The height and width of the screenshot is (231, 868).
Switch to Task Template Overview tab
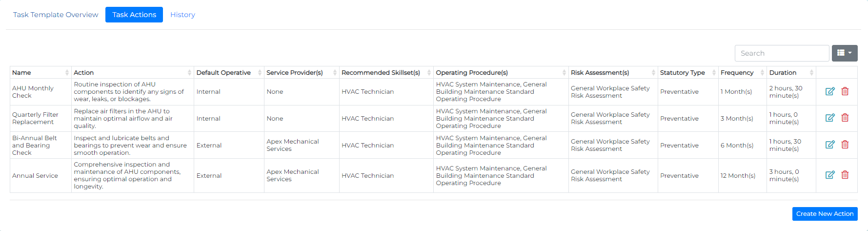(x=56, y=15)
